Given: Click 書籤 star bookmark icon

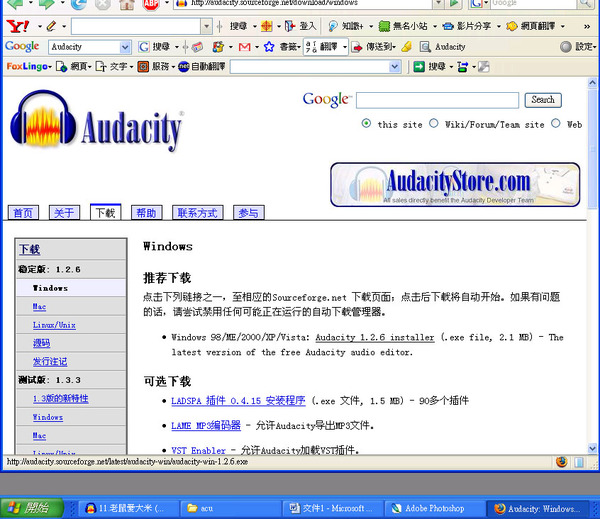Looking at the screenshot, I should [269, 47].
